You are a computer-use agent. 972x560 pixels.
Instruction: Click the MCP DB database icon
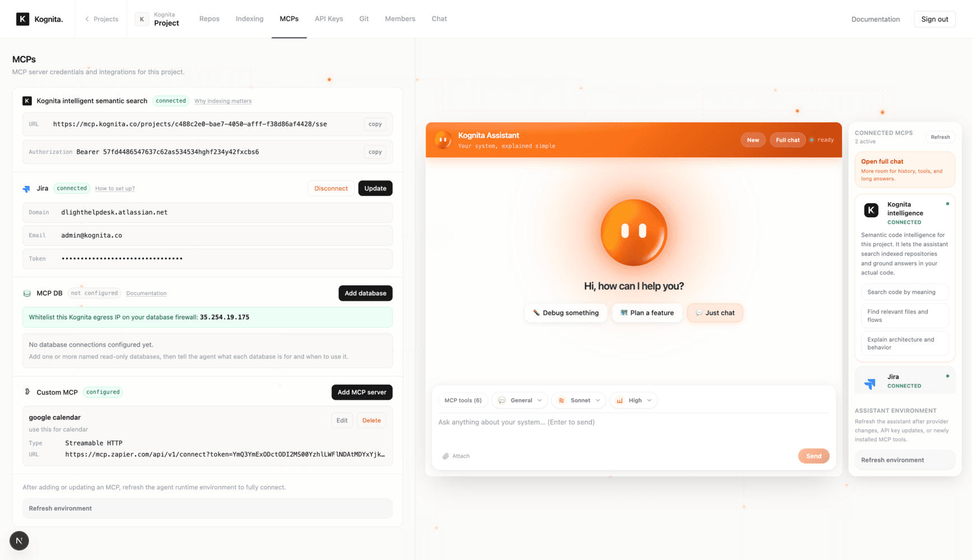pyautogui.click(x=27, y=293)
